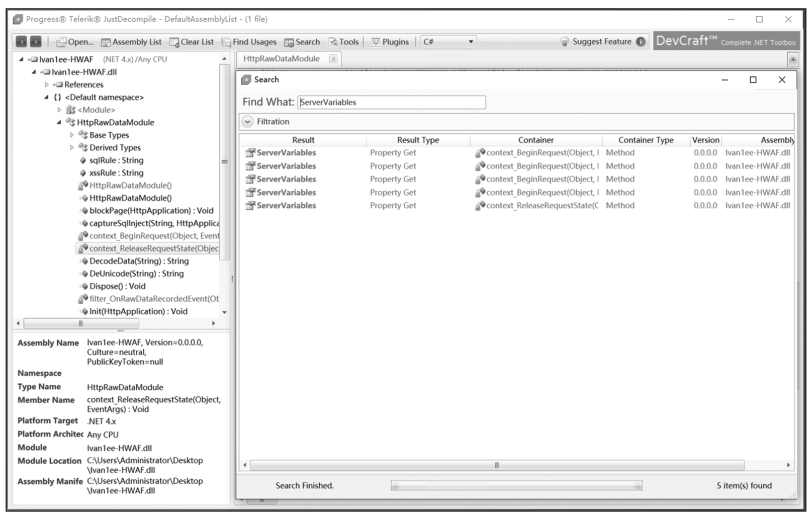Close the HttpRawDataModule tab
The width and height of the screenshot is (812, 517).
click(x=333, y=59)
